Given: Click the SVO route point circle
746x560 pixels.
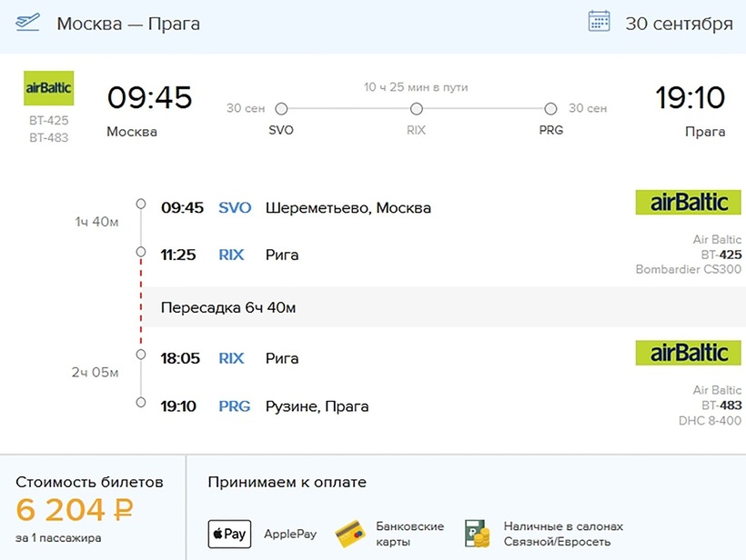Looking at the screenshot, I should 281,109.
